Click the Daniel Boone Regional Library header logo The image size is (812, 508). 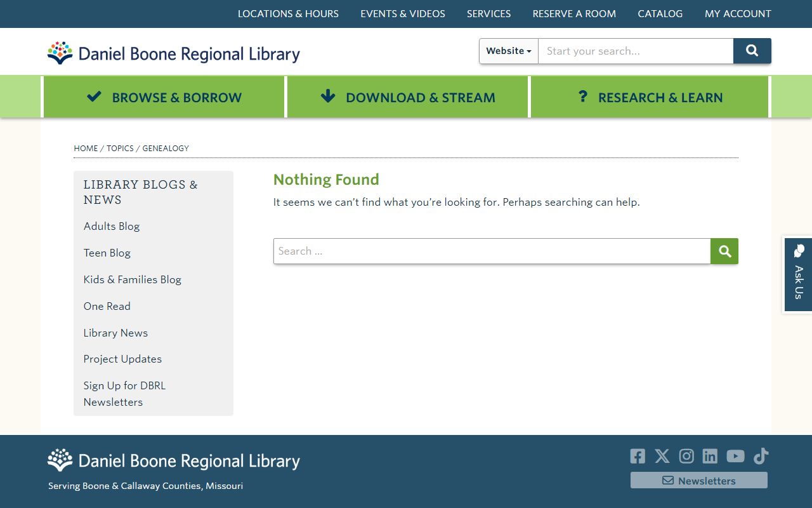174,53
